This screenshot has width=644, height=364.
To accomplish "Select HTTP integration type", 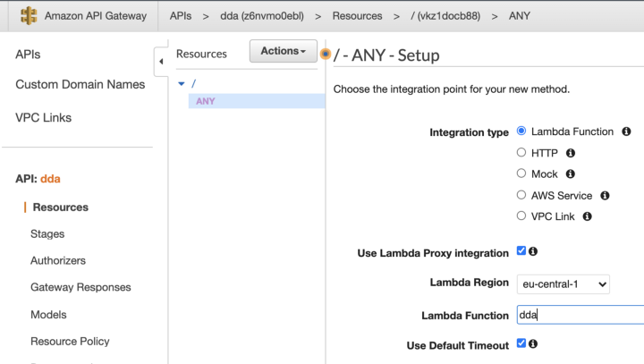I will (x=521, y=152).
